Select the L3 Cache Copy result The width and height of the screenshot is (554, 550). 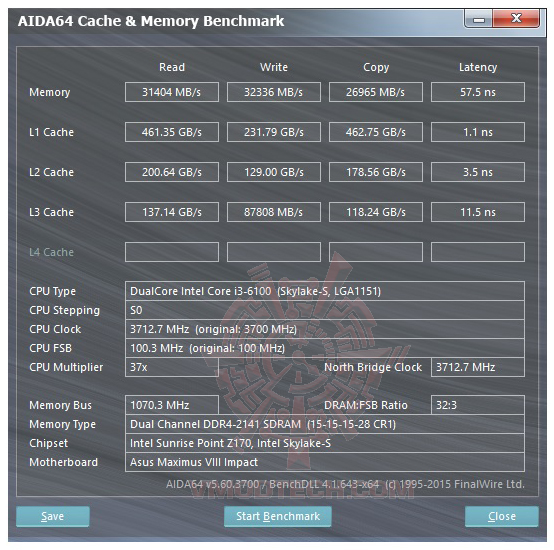coord(376,212)
